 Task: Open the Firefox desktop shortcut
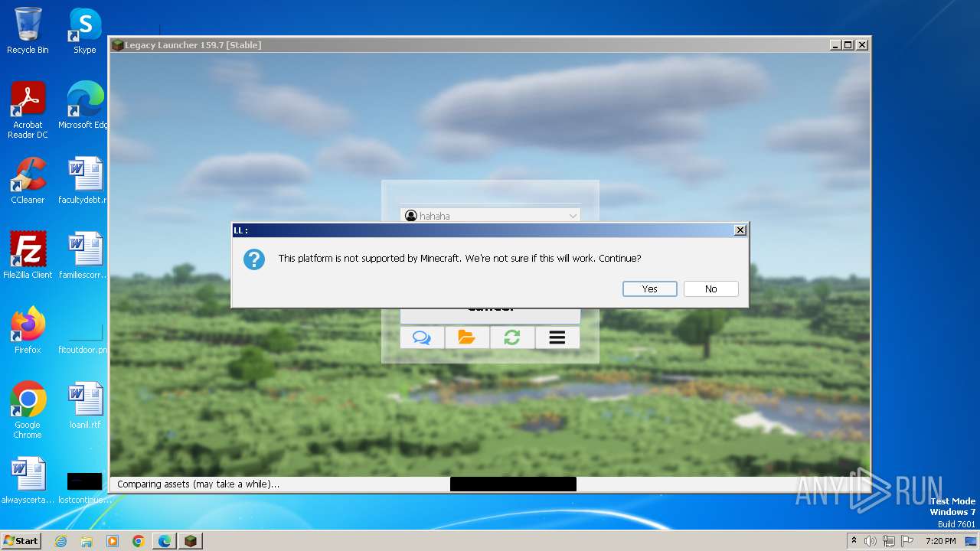tap(28, 331)
